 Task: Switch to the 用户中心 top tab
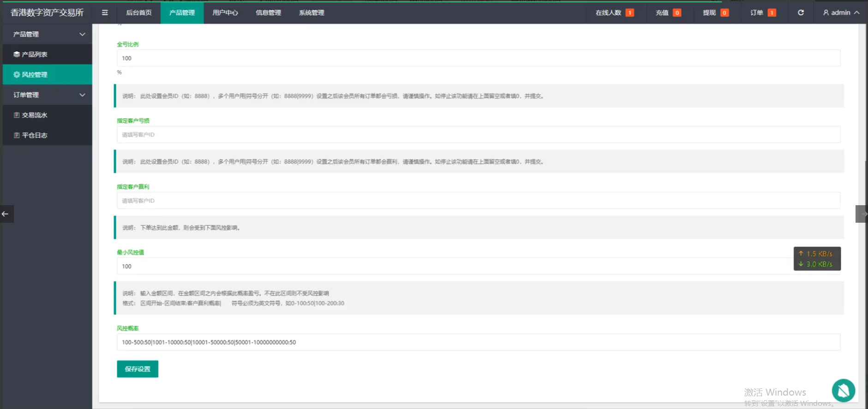point(225,12)
